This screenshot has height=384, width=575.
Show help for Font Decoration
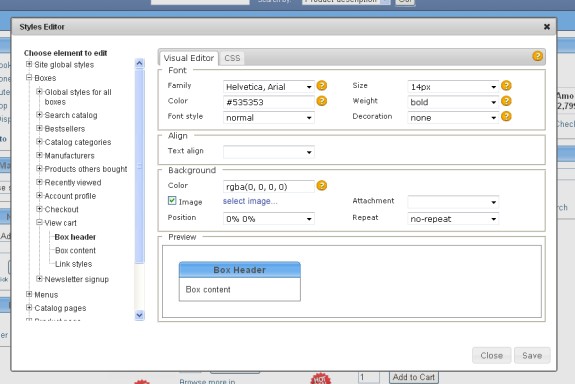(x=506, y=116)
